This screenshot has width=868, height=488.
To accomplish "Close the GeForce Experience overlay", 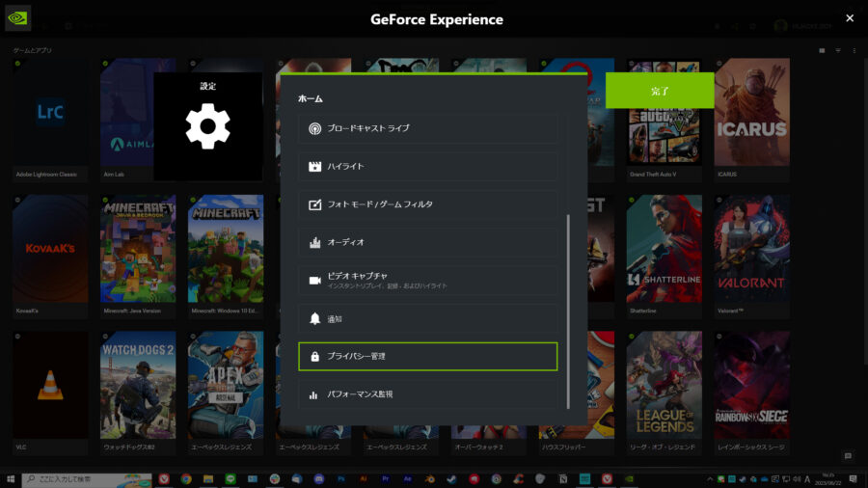I will point(849,18).
